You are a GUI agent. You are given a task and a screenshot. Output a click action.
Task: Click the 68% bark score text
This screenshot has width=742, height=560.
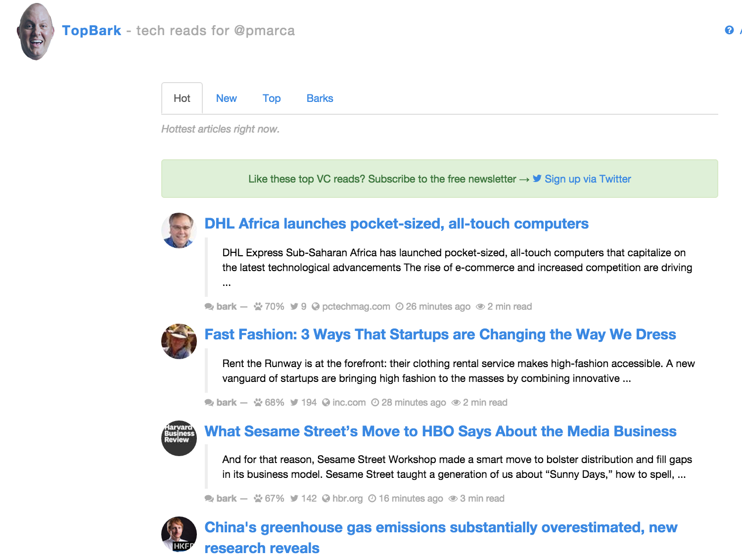[275, 403]
